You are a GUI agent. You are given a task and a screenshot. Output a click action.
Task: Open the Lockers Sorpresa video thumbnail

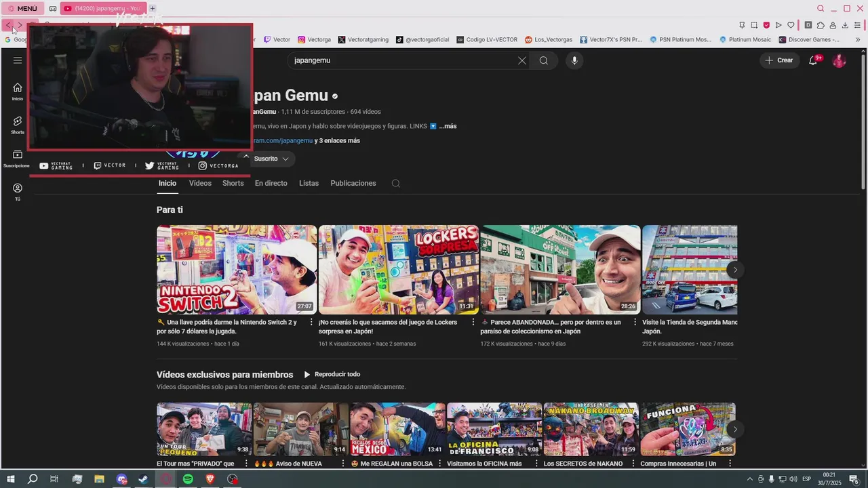click(399, 270)
